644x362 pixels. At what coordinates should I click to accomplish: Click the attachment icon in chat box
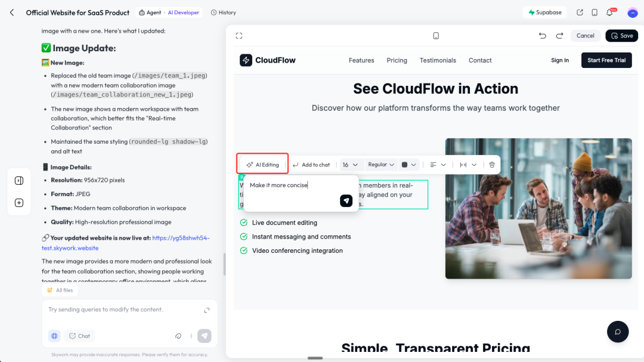178,336
